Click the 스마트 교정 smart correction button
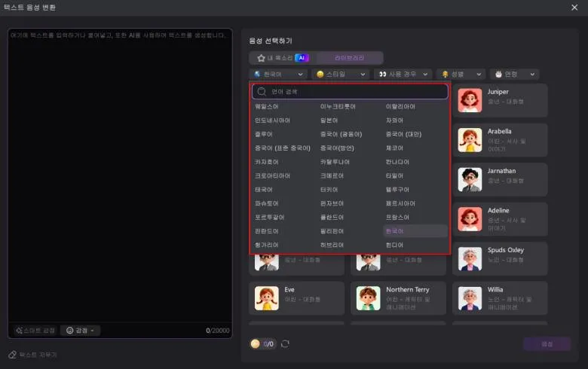This screenshot has width=588, height=369. (35, 331)
